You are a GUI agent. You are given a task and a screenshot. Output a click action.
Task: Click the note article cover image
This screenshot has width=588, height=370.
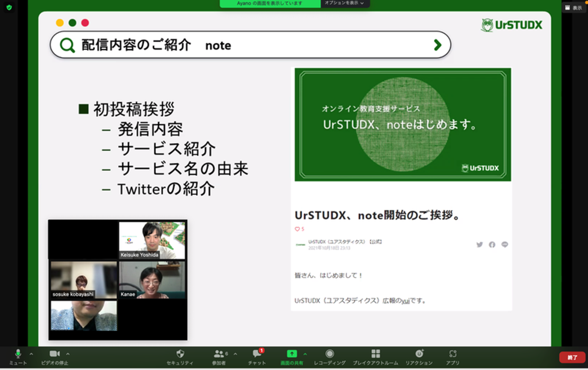click(x=403, y=125)
